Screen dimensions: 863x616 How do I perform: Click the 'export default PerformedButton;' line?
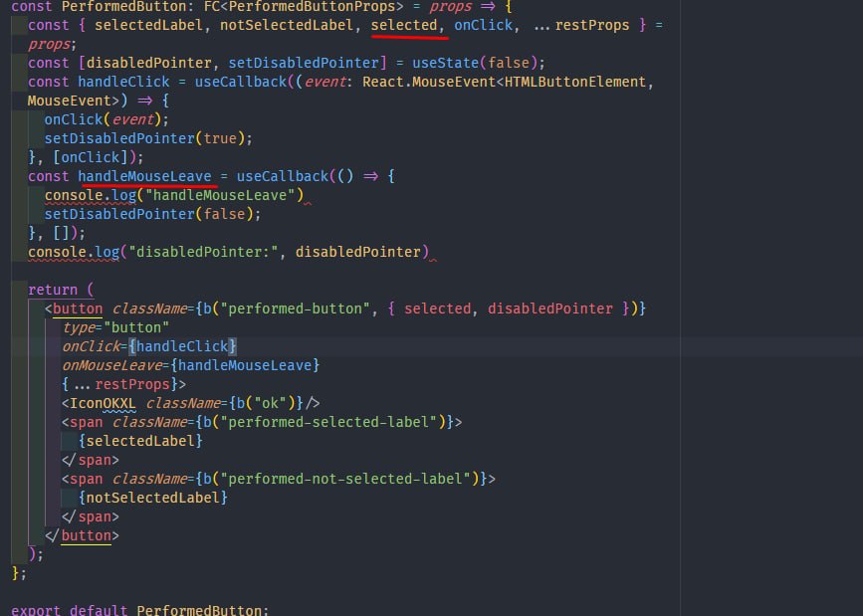pos(139,610)
